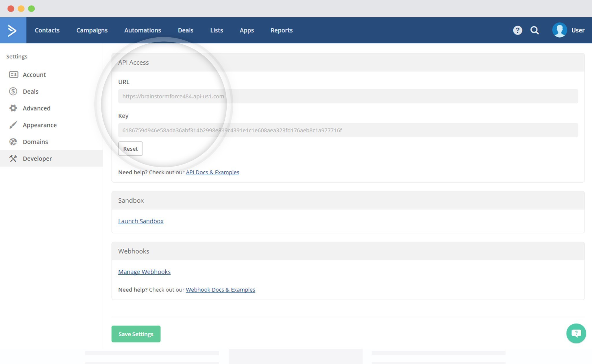Select Deals settings label in sidebar

point(31,91)
